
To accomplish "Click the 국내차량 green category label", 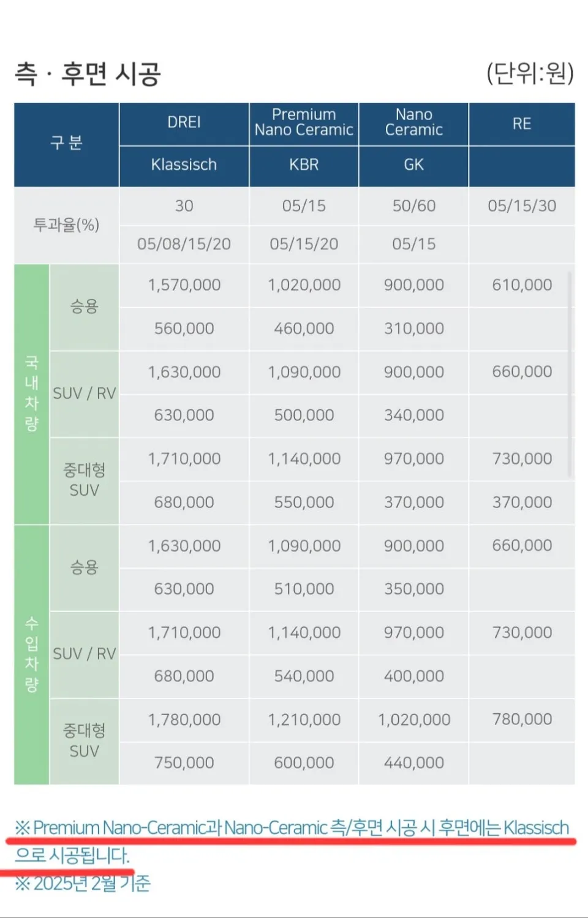I will coord(32,393).
